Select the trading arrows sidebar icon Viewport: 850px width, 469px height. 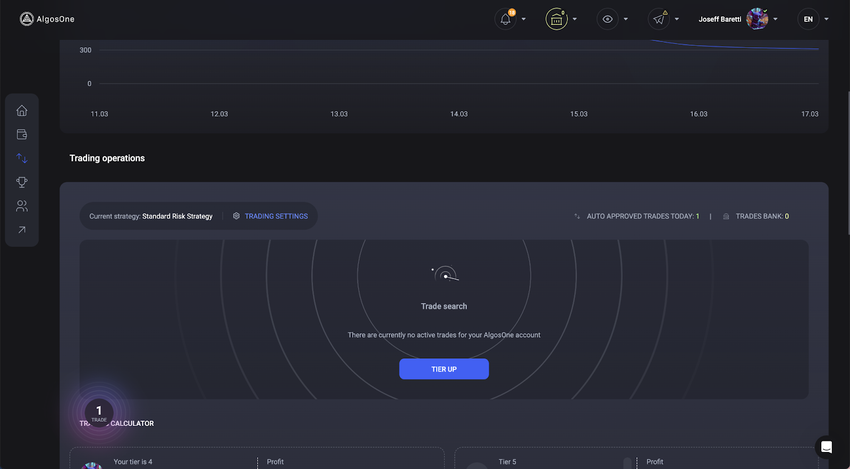pyautogui.click(x=22, y=158)
